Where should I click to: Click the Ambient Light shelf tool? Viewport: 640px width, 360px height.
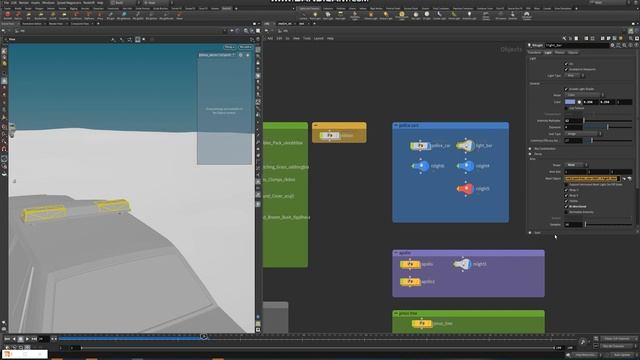point(469,16)
